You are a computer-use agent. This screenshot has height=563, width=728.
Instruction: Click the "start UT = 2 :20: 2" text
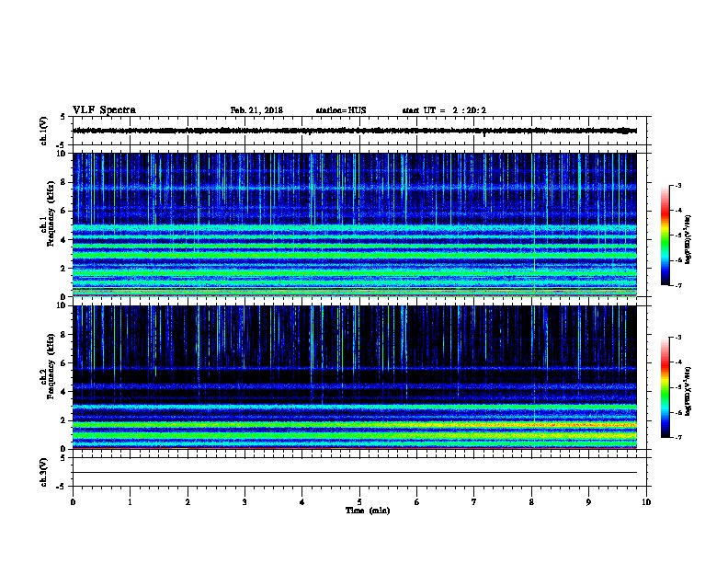coord(444,110)
